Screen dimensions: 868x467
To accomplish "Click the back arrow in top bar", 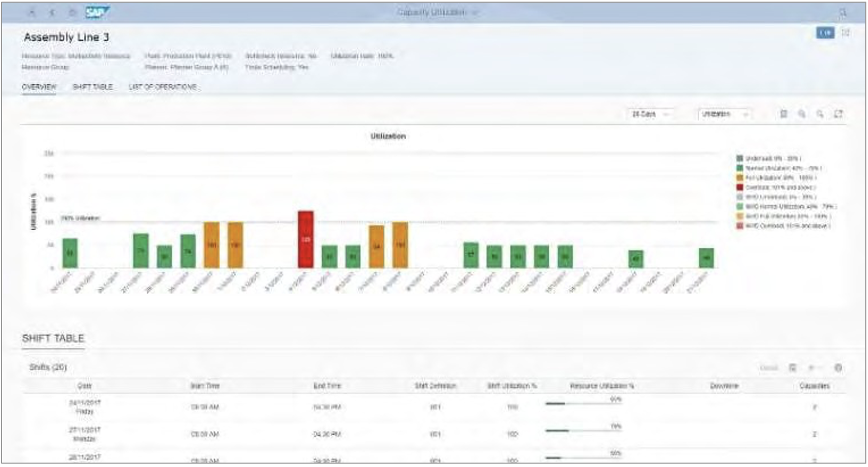I will pyautogui.click(x=52, y=12).
